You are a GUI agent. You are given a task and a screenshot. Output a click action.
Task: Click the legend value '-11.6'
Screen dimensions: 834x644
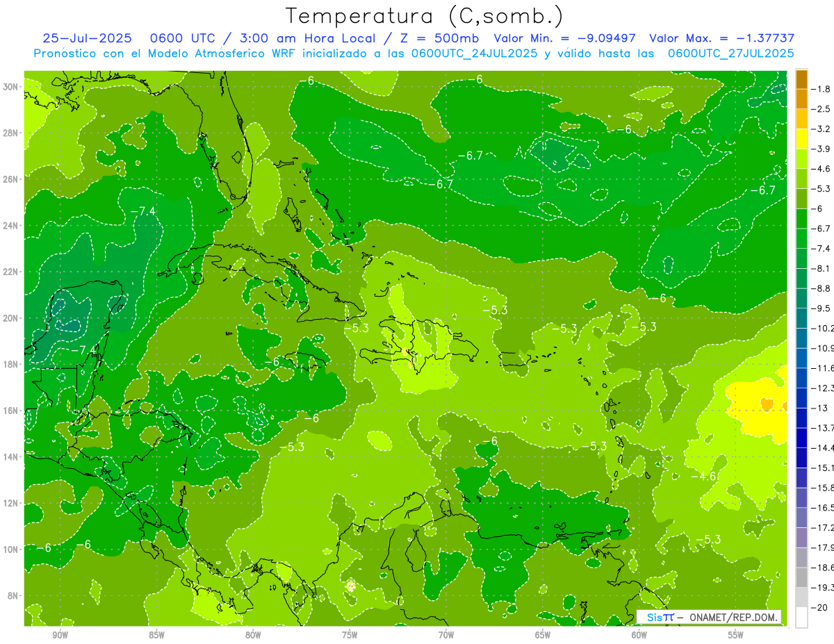823,368
